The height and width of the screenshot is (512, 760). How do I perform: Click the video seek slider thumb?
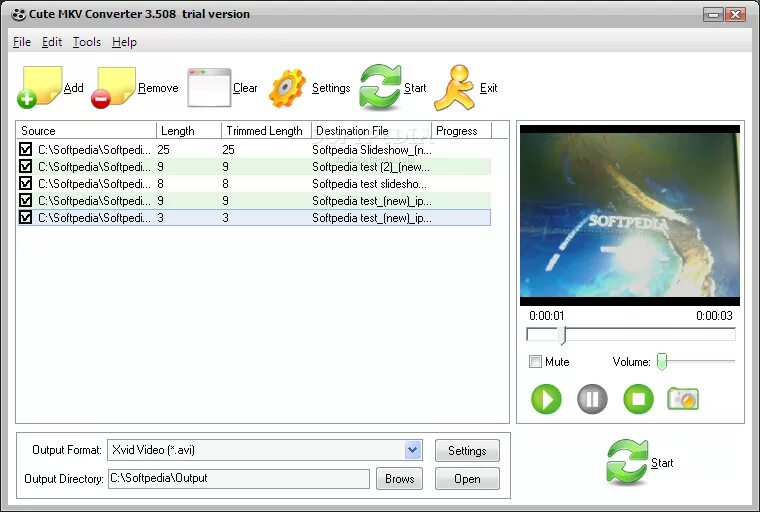562,335
